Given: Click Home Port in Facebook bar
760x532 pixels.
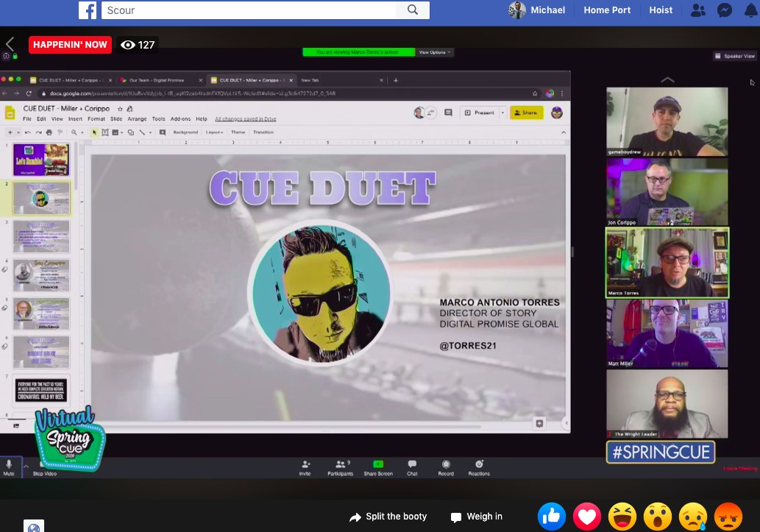Looking at the screenshot, I should click(x=607, y=10).
